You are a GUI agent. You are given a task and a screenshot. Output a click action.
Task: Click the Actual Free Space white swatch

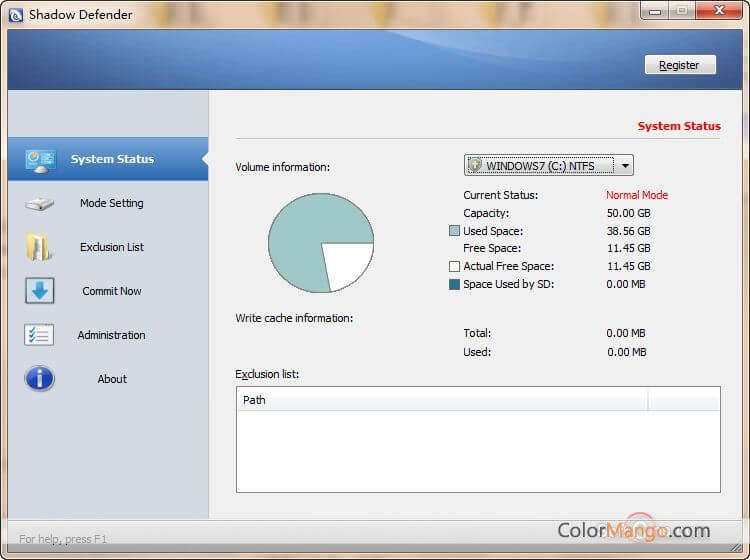454,266
